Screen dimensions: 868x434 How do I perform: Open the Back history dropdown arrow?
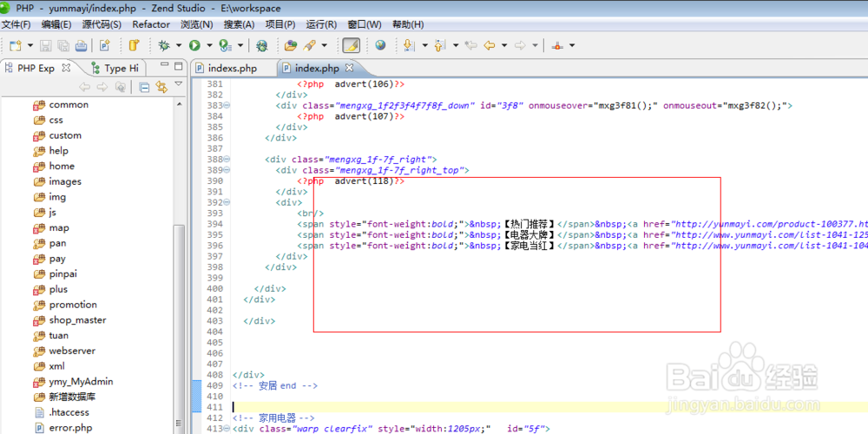[x=504, y=45]
